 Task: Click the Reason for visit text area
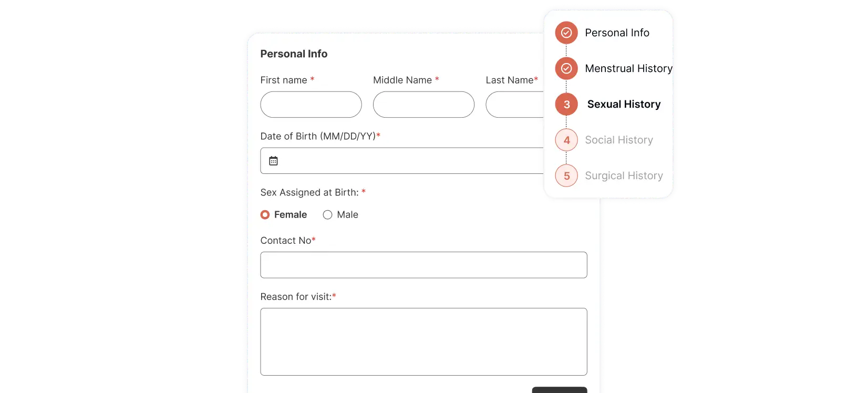point(423,342)
